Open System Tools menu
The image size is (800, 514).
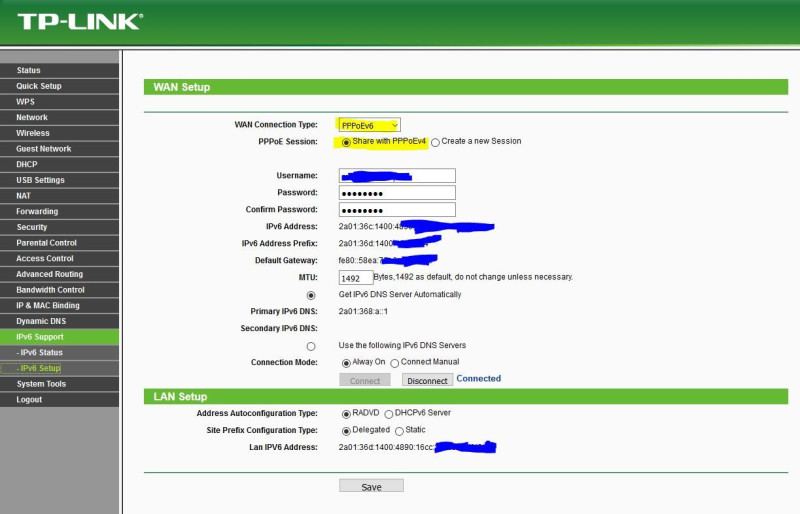pos(59,384)
